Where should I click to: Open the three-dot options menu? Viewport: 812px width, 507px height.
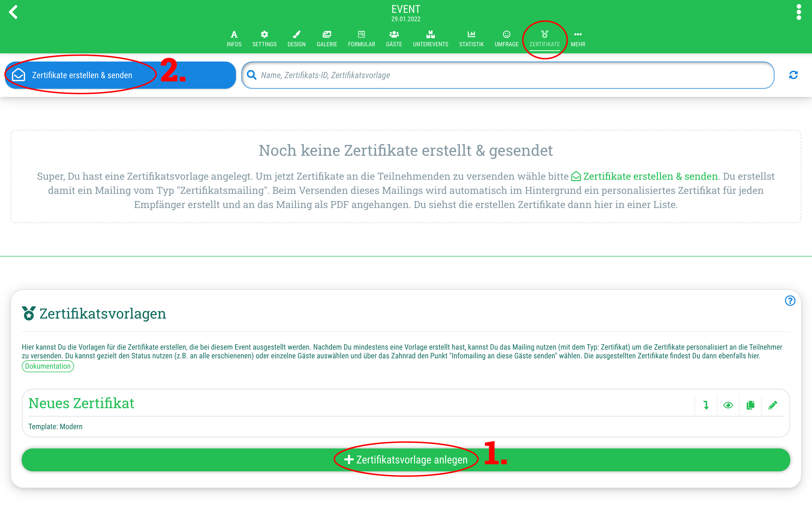coord(799,12)
